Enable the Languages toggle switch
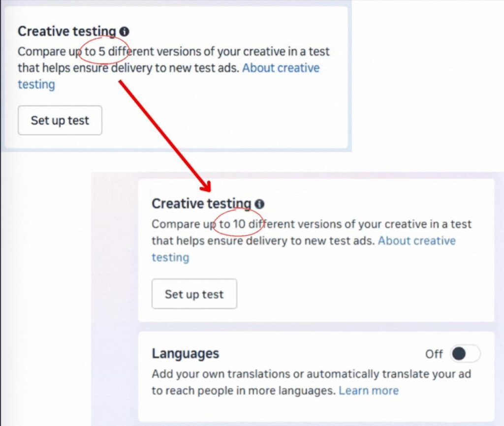 465,354
